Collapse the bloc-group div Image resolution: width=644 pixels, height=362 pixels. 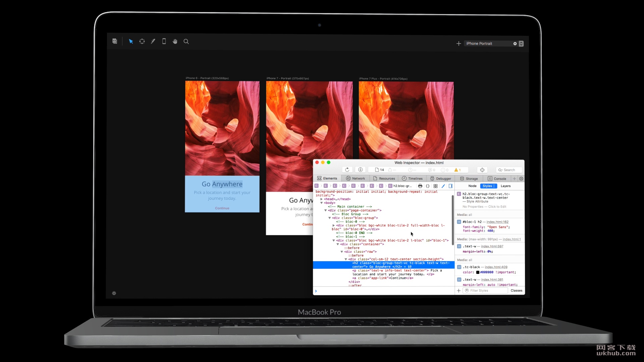tap(329, 218)
